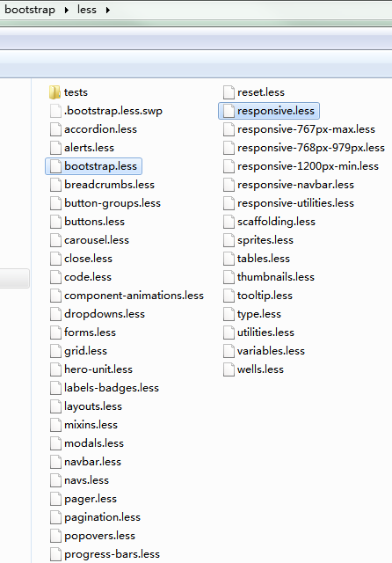Click the responsive.less file icon

tap(229, 111)
